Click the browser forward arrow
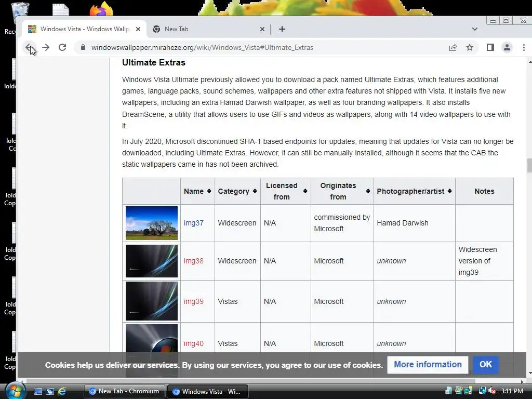 click(x=46, y=47)
